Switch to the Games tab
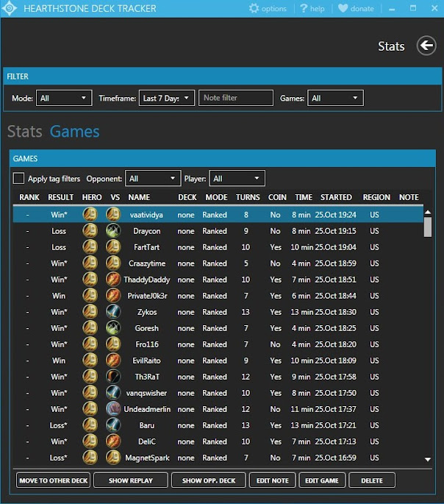This screenshot has width=444, height=504. coord(74,132)
